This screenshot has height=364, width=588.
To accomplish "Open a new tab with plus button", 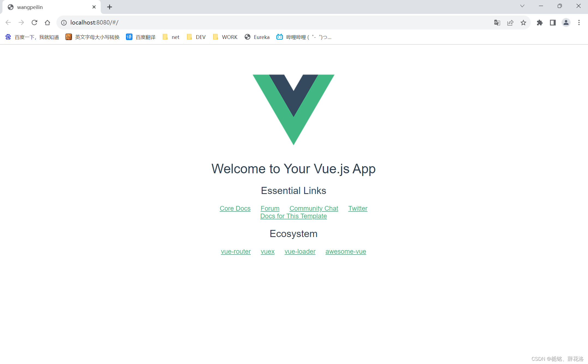I will (110, 7).
